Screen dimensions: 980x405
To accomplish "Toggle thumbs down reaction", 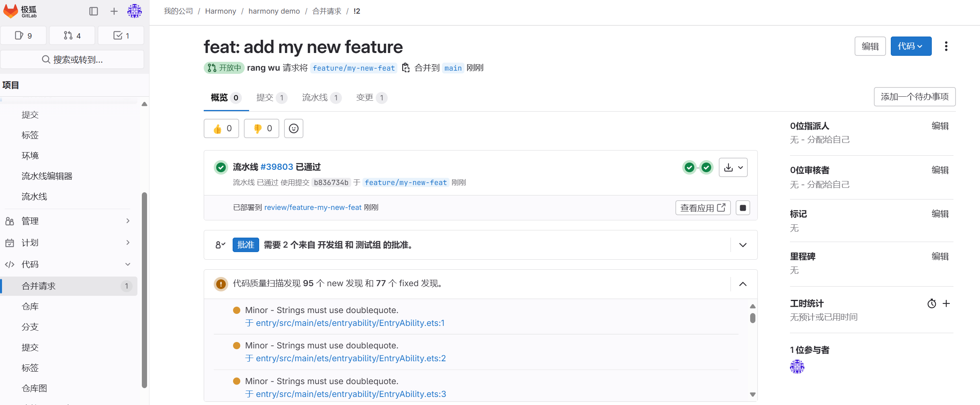I will (261, 128).
